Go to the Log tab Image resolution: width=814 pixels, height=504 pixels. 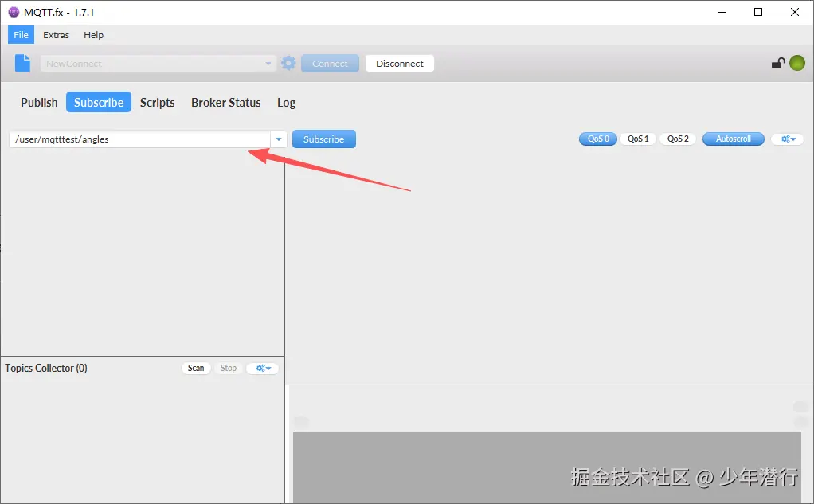(x=286, y=102)
